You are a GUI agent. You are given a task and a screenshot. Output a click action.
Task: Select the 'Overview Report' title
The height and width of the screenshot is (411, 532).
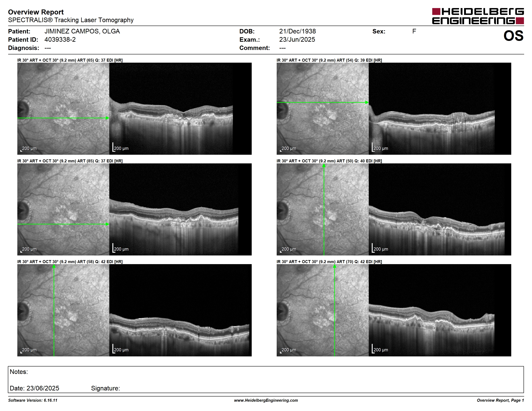coord(36,12)
